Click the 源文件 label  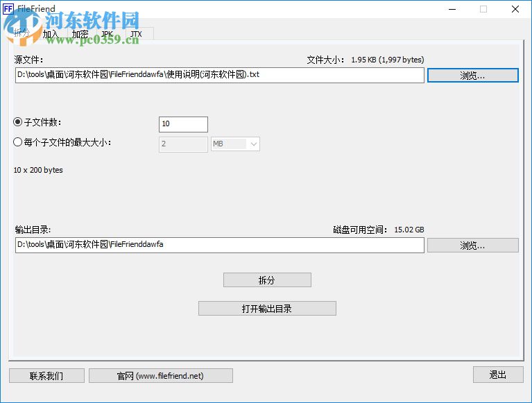click(x=28, y=60)
